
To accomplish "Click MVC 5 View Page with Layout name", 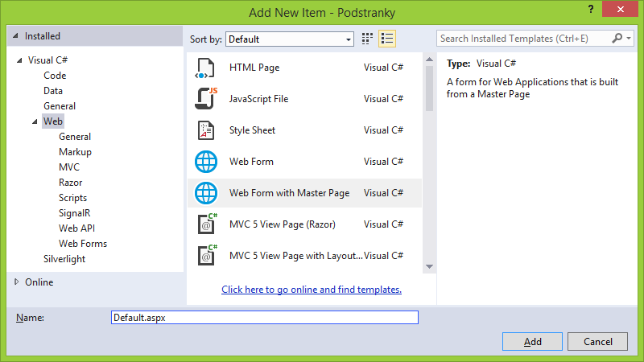I will tap(295, 256).
